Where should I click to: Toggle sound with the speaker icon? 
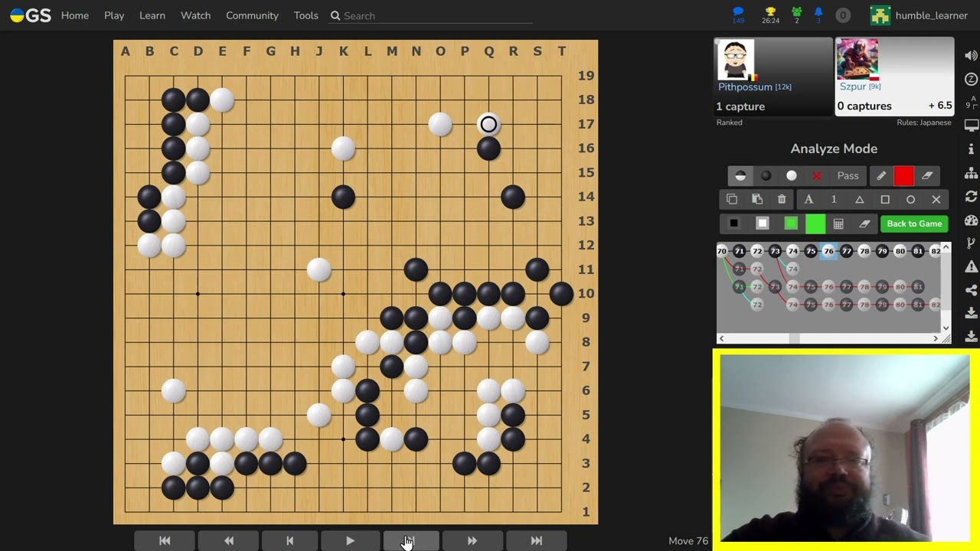point(972,56)
